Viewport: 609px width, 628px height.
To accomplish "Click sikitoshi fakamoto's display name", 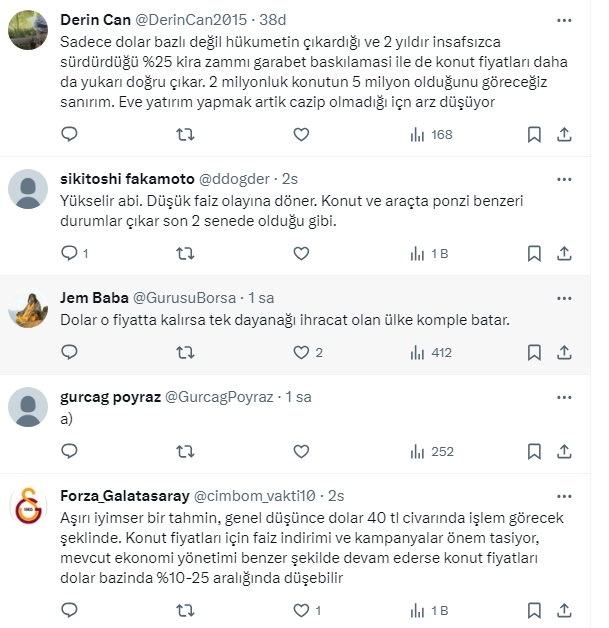I will [x=127, y=179].
